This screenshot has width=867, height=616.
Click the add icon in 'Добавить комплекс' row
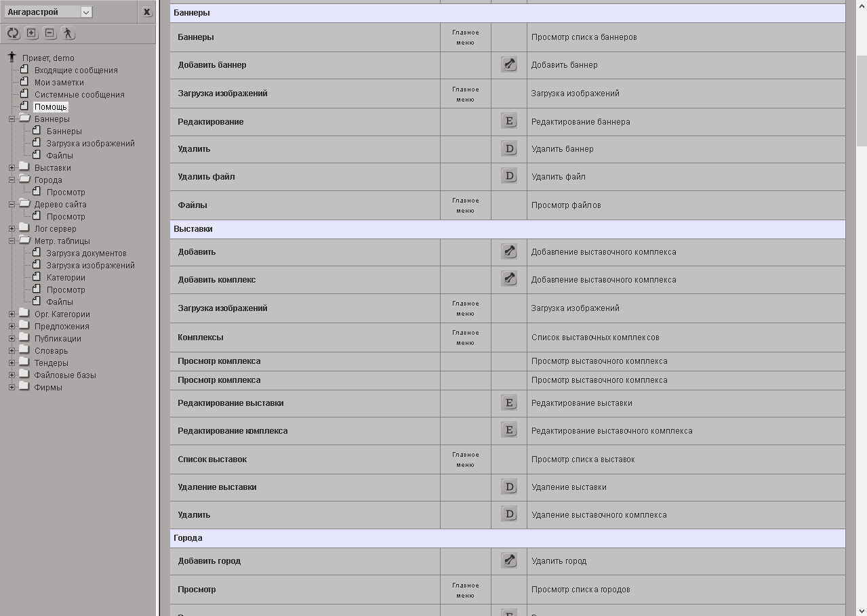(x=508, y=279)
